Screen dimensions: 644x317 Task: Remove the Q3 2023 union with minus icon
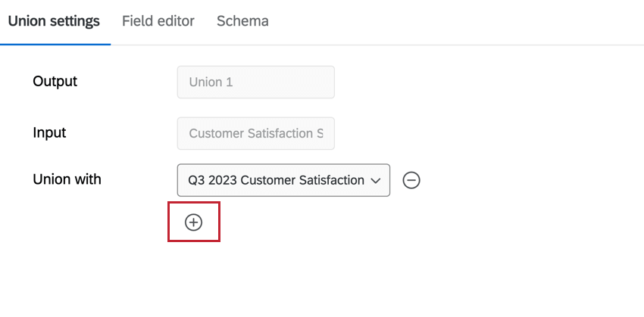(x=411, y=180)
